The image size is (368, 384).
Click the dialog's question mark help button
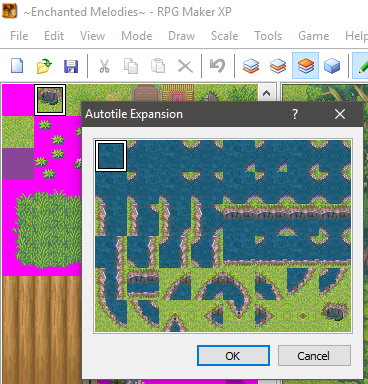pyautogui.click(x=295, y=114)
